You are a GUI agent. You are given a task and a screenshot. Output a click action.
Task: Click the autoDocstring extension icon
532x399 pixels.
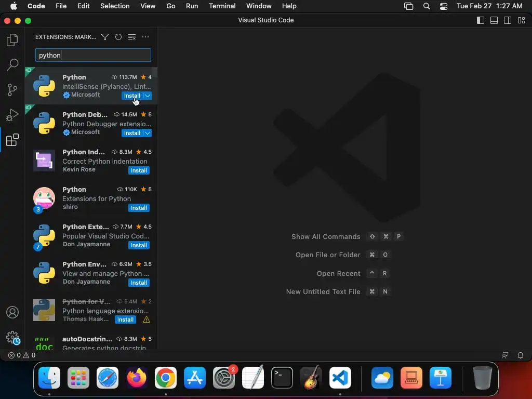coord(44,343)
